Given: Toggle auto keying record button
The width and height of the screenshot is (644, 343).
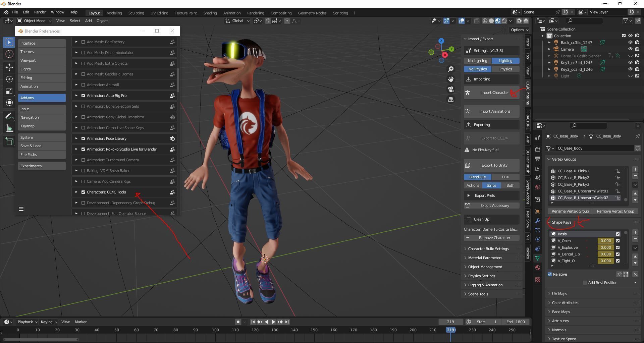Looking at the screenshot, I should (x=238, y=322).
